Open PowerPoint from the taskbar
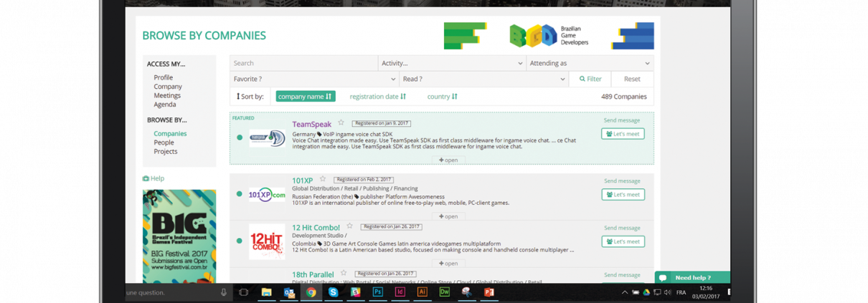Viewport: 868px width, 303px height. coord(489,292)
